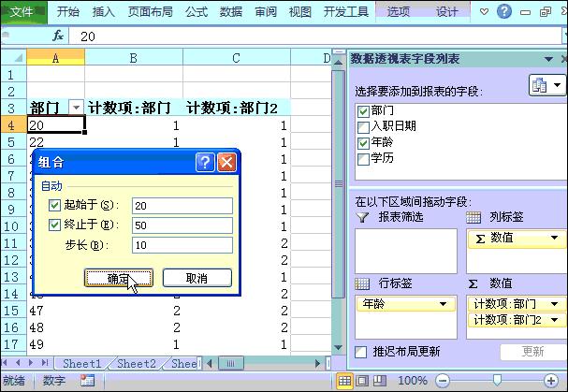Go to the next sheet tab arrow
This screenshot has width=568, height=392.
click(x=31, y=363)
